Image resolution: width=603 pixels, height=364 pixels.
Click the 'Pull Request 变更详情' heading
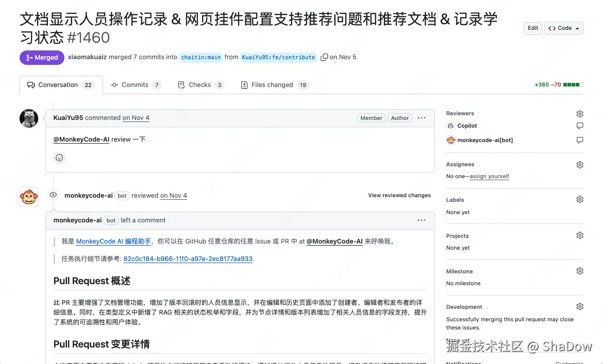(x=102, y=344)
